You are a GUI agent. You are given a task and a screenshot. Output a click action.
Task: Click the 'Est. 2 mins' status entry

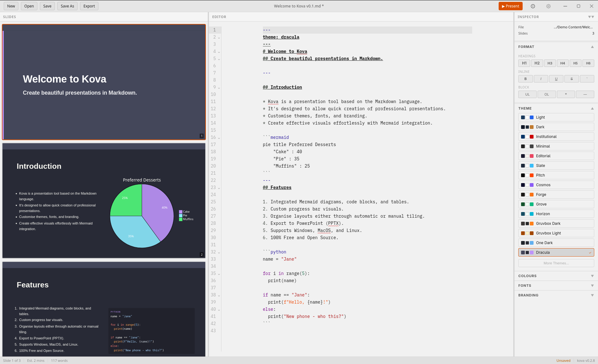tap(36, 361)
